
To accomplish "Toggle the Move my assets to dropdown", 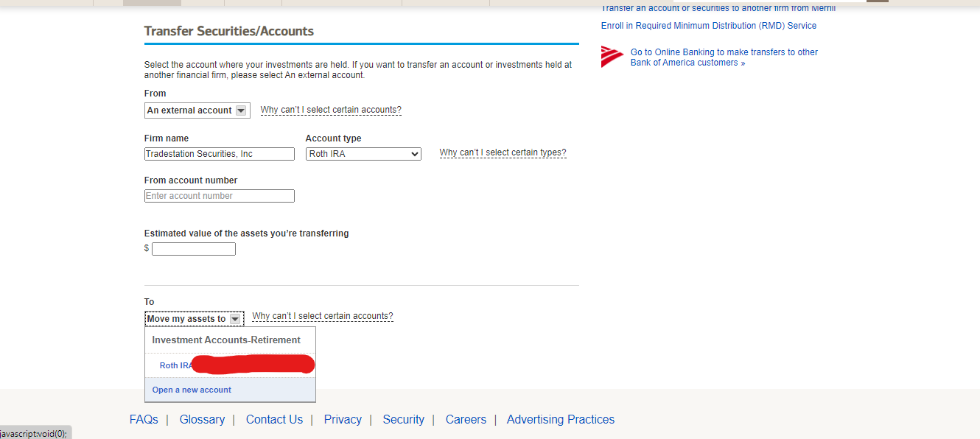I will tap(194, 319).
